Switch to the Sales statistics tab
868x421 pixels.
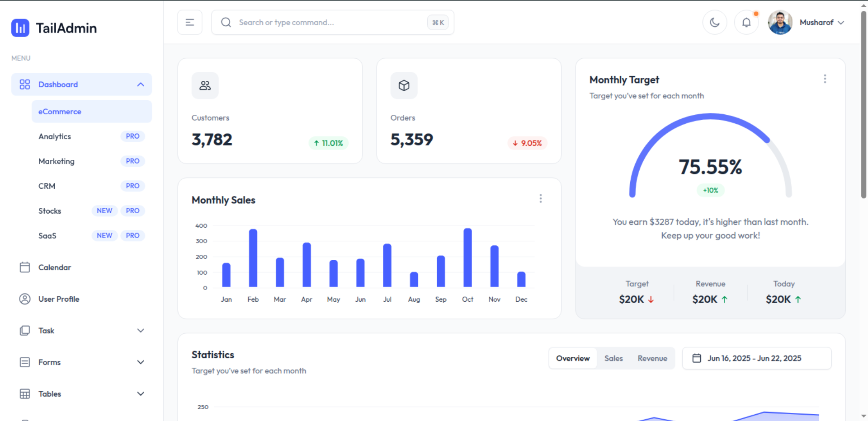[613, 358]
